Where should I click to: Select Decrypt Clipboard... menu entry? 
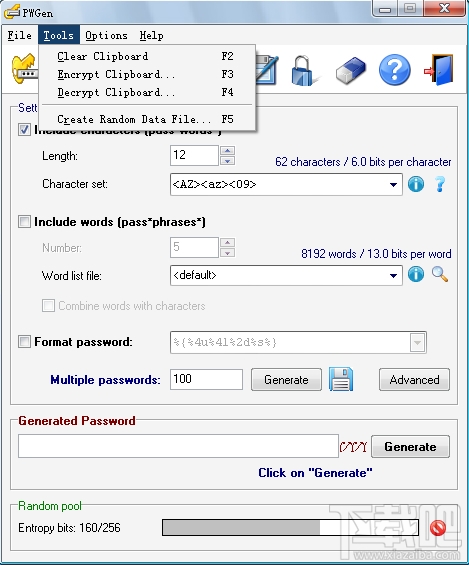point(147,92)
